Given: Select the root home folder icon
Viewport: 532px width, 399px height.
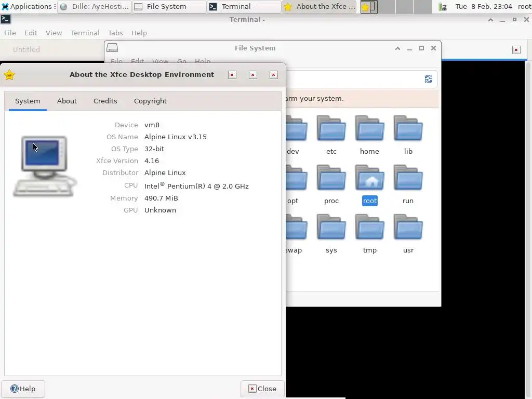Looking at the screenshot, I should click(x=369, y=178).
